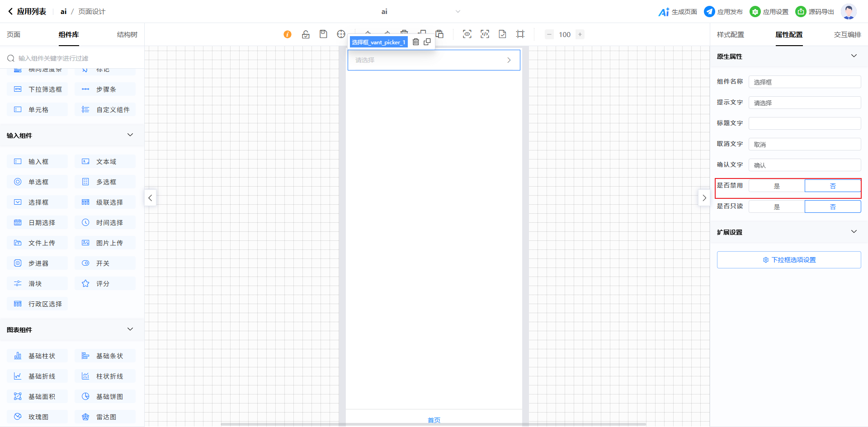Viewport: 868px width, 427px height.
Task: Click 应用发布 in the top bar
Action: [x=724, y=12]
